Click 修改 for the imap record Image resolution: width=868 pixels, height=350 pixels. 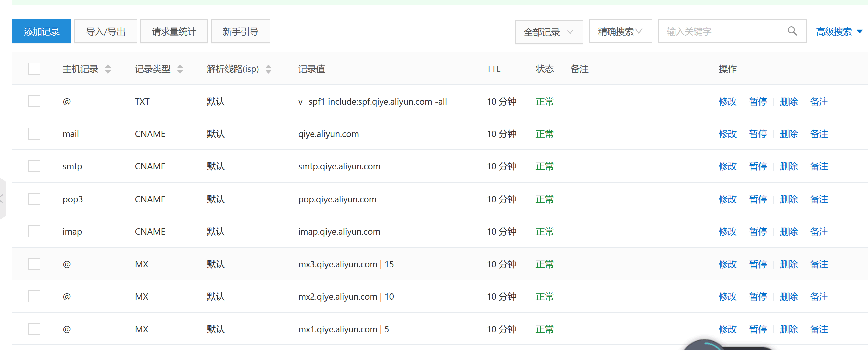click(728, 231)
